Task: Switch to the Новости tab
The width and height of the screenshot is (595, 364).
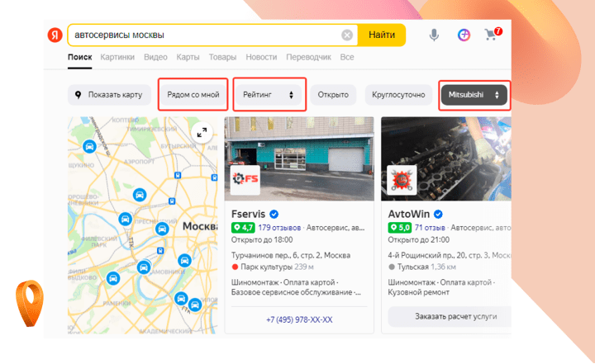Action: [261, 57]
